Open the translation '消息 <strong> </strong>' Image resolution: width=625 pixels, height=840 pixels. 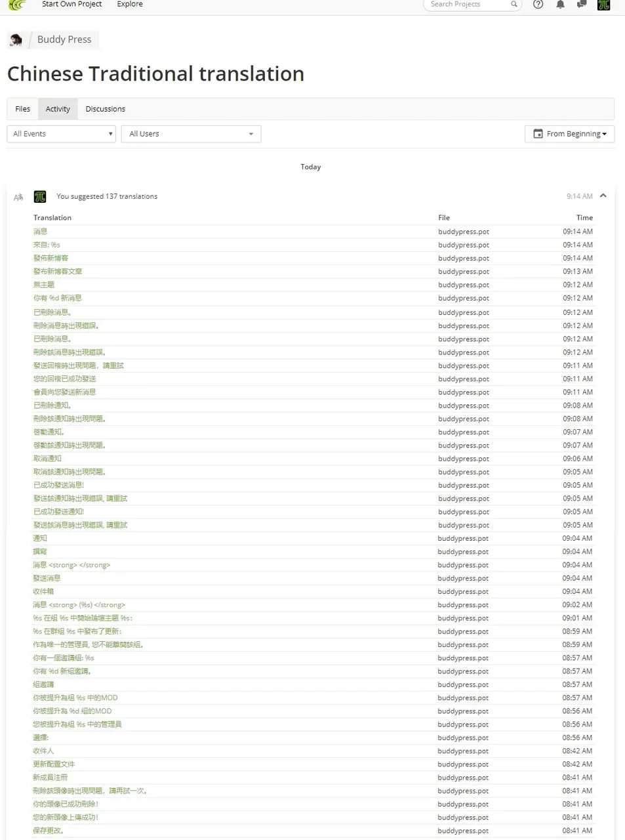pos(71,565)
